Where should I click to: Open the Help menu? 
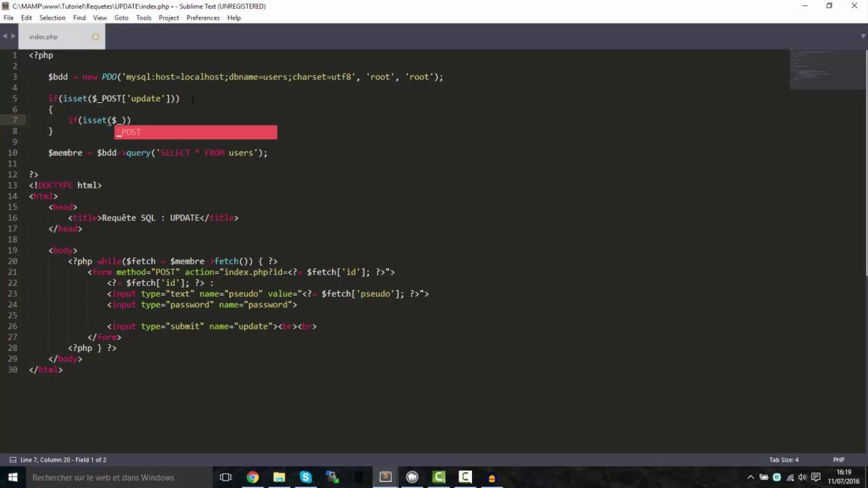click(234, 18)
